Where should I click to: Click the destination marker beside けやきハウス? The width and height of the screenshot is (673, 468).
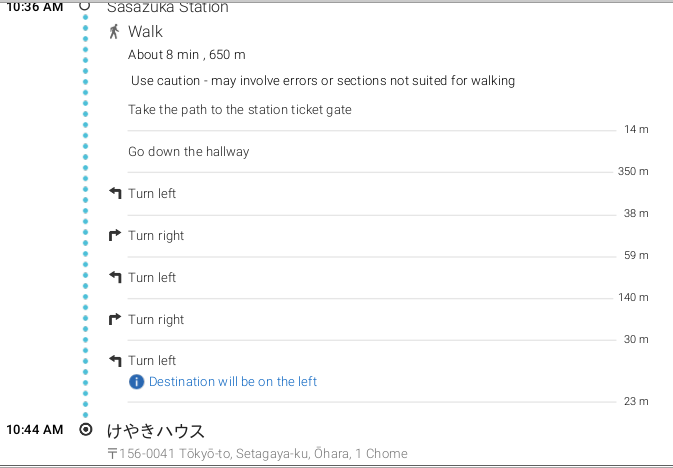tap(85, 430)
